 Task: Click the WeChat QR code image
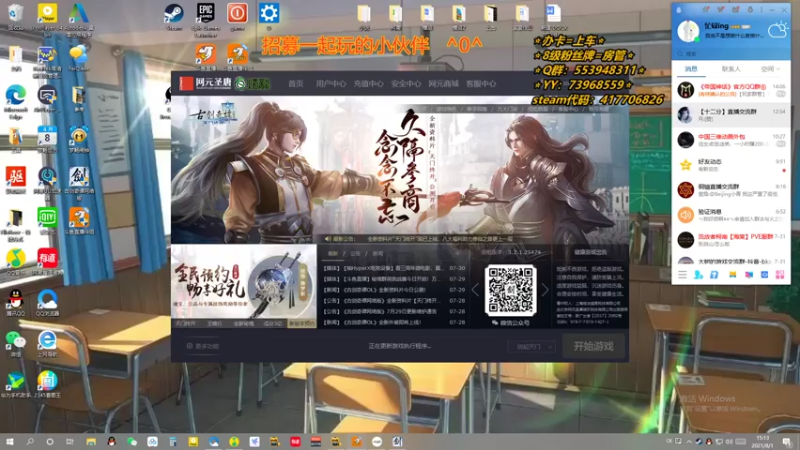[x=510, y=290]
